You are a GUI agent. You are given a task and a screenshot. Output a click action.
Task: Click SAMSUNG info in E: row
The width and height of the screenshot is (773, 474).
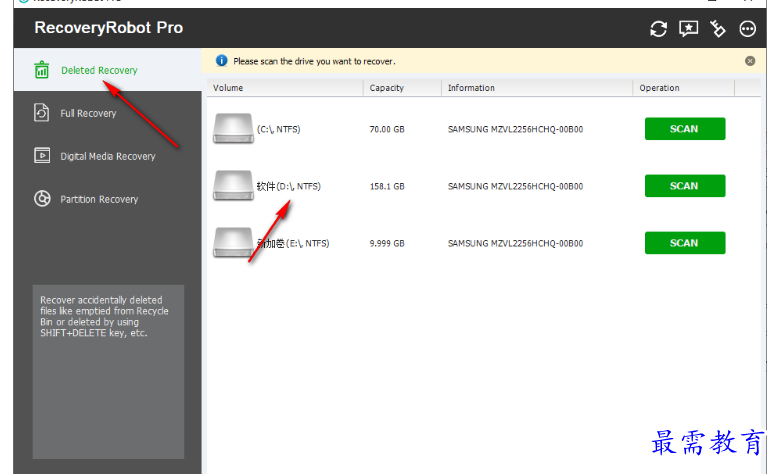tap(515, 243)
